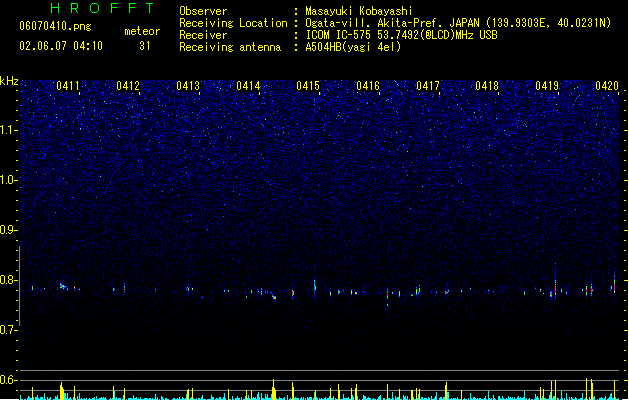Screen dimensions: 629x400
Task: Click the 'meteor' label
Action: 142,31
